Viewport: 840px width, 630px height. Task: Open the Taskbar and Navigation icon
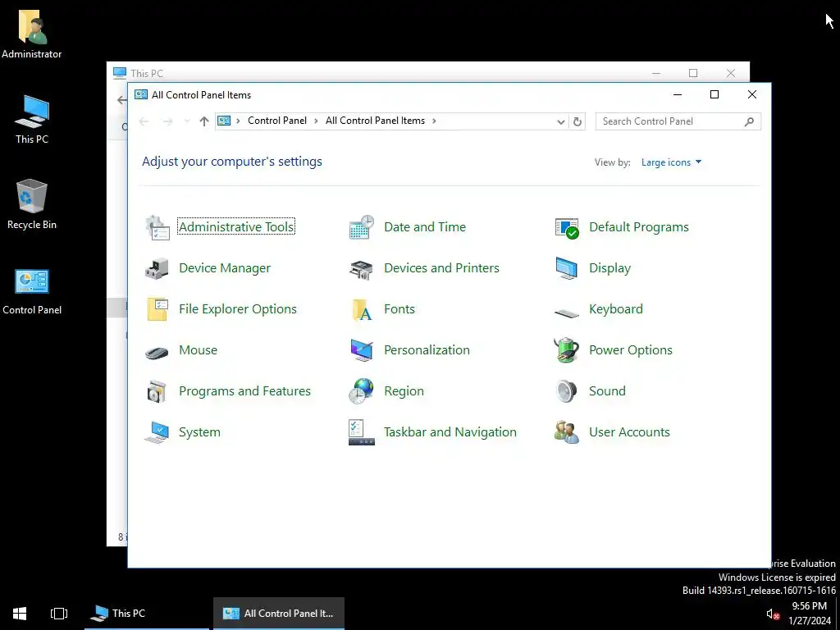[x=362, y=431]
